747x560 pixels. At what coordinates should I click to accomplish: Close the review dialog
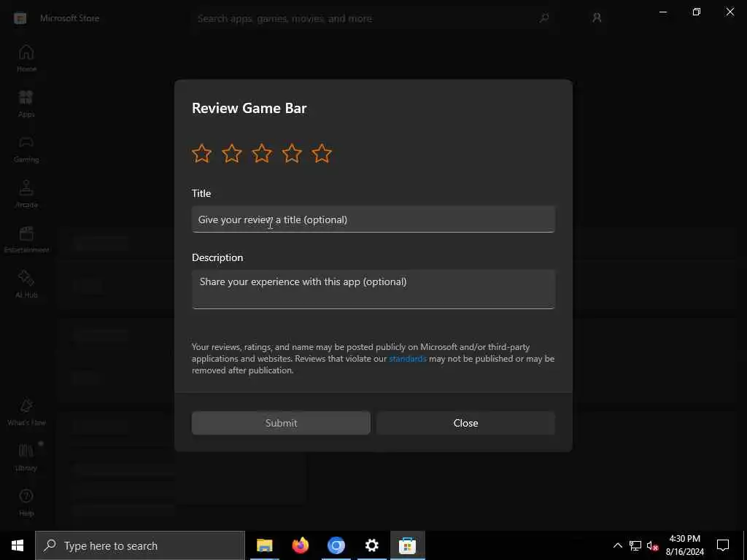point(465,423)
